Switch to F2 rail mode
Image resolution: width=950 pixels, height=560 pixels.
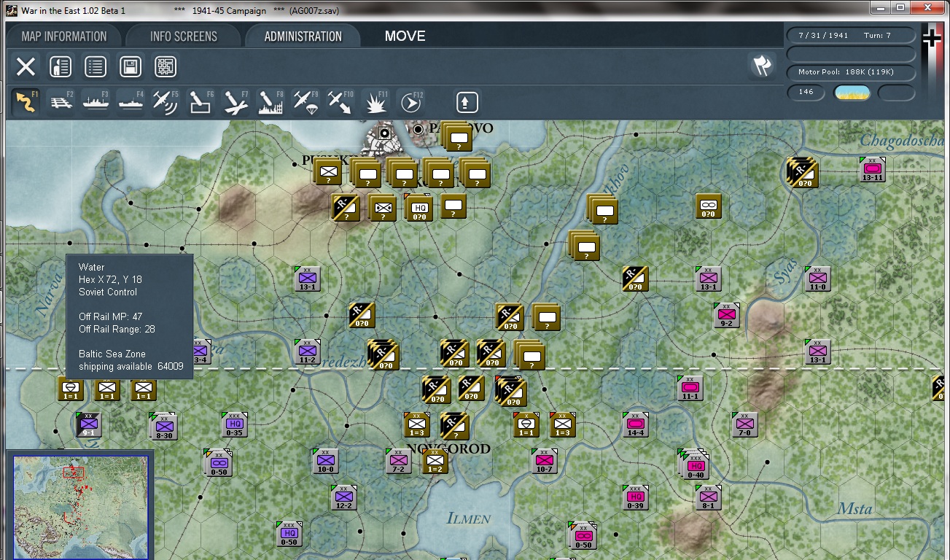coord(61,102)
